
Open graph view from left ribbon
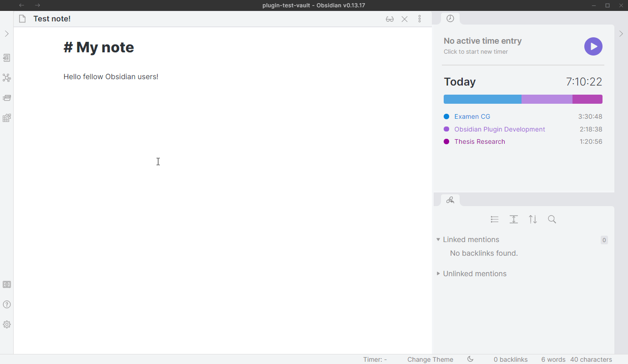tap(7, 78)
